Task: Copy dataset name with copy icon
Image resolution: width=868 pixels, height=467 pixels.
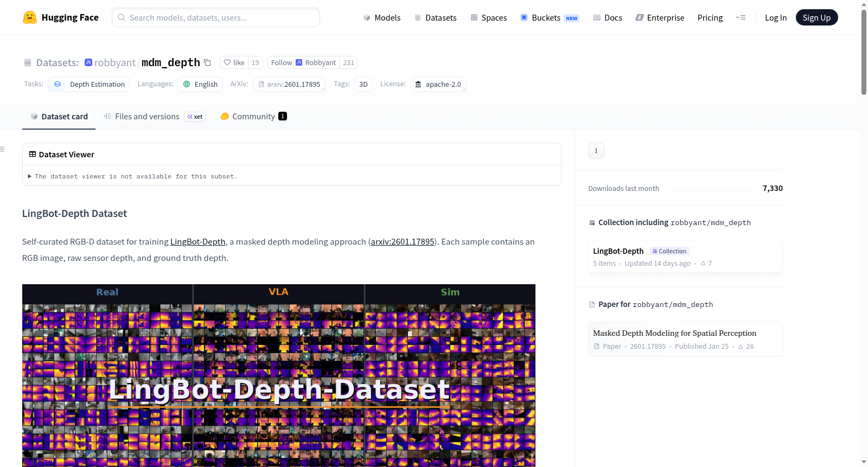Action: pyautogui.click(x=207, y=62)
